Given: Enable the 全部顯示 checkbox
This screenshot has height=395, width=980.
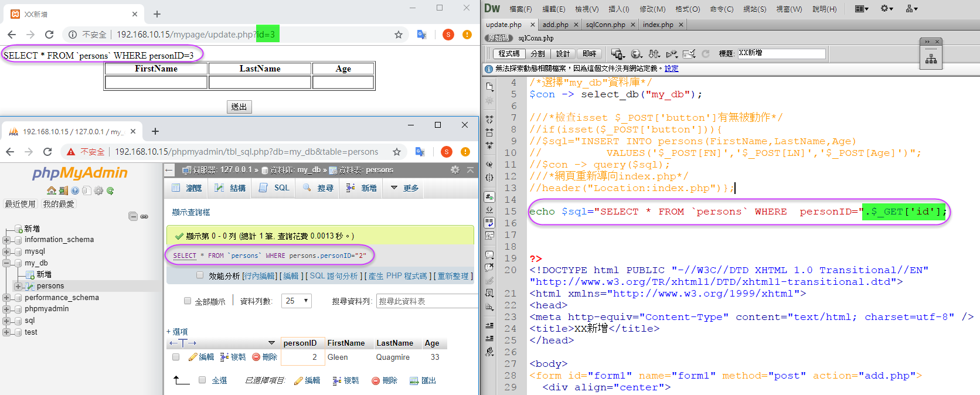Looking at the screenshot, I should pyautogui.click(x=188, y=301).
